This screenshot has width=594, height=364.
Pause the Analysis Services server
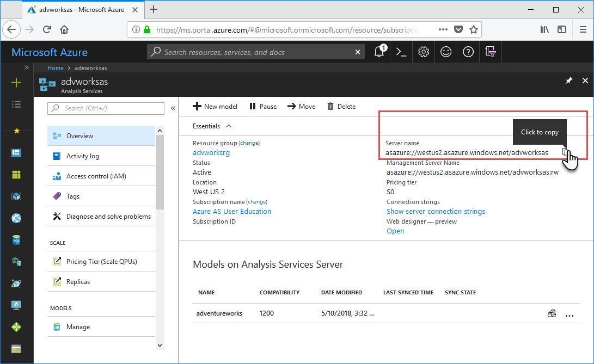pos(263,106)
